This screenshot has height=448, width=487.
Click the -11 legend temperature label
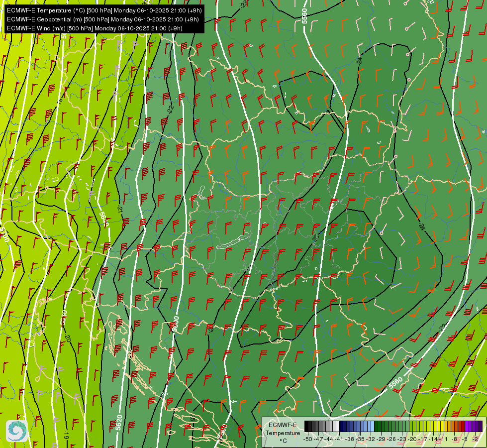444,439
